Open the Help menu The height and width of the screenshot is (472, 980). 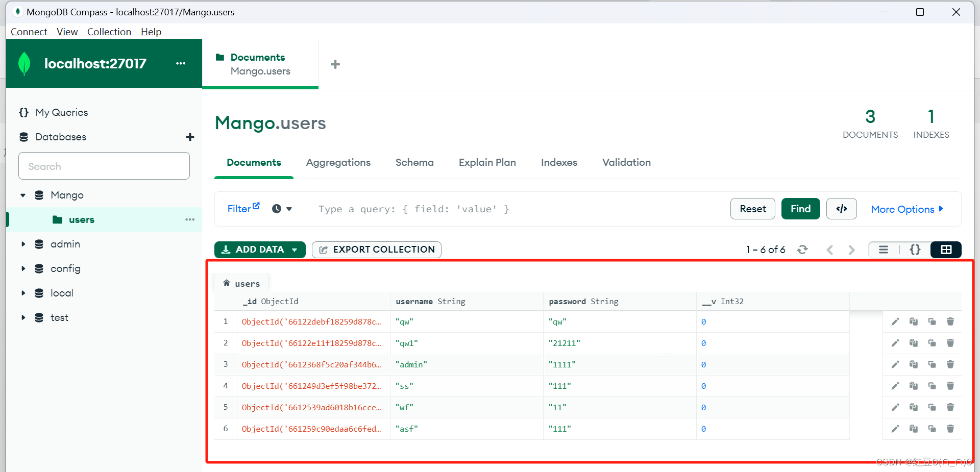click(x=151, y=32)
